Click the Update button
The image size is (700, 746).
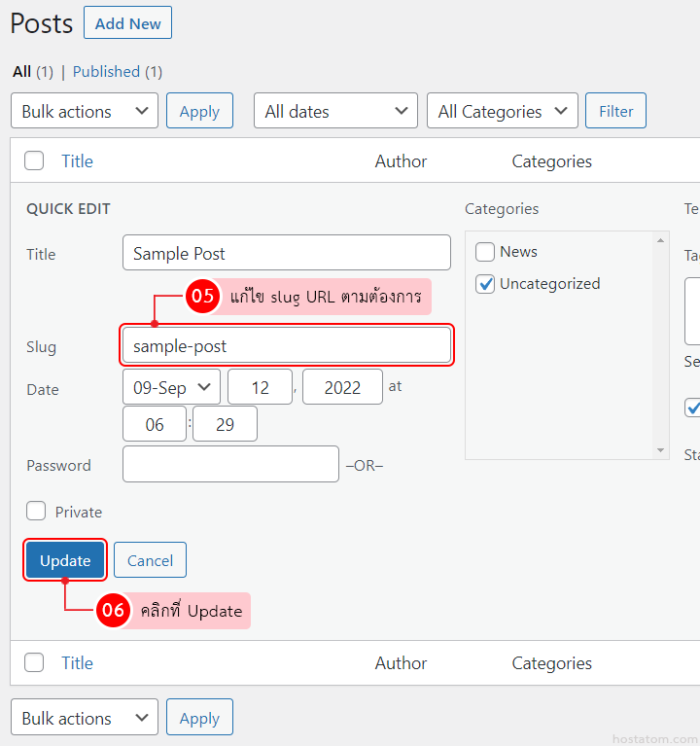[x=65, y=560]
